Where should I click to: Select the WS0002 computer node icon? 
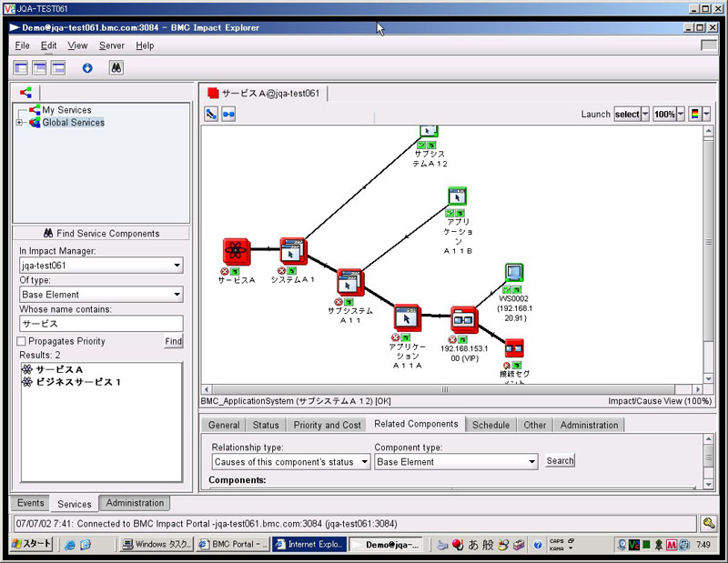click(514, 273)
